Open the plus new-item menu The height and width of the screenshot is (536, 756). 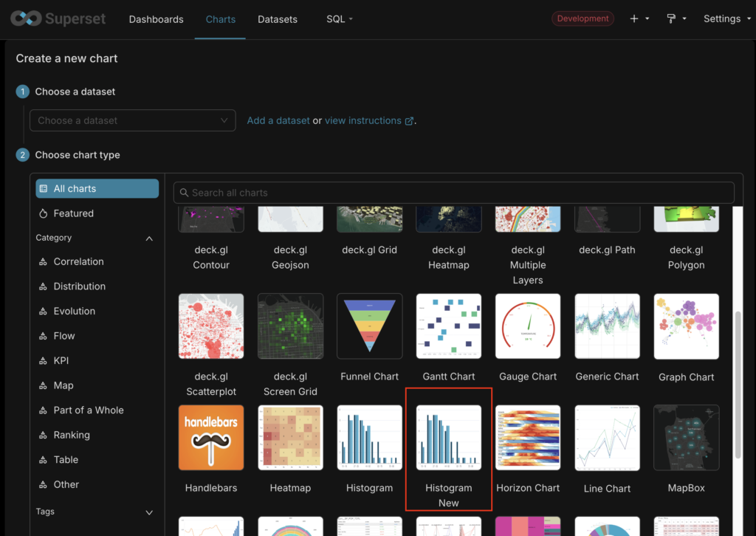pyautogui.click(x=639, y=18)
